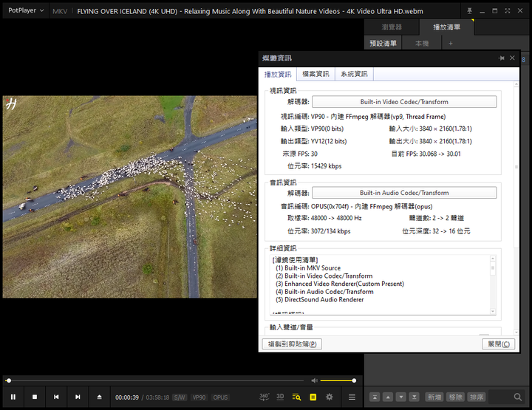Click 複製到剪貼簿 copy to clipboard button

click(292, 344)
